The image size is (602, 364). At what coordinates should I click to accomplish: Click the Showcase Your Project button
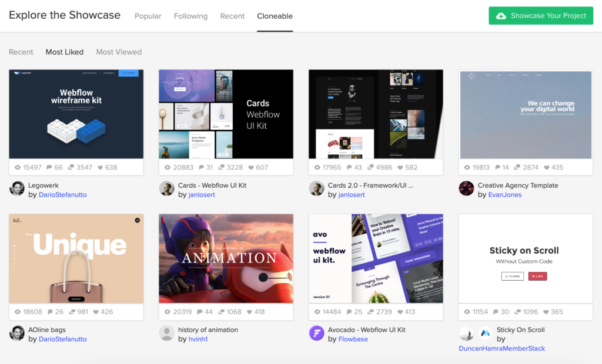541,16
